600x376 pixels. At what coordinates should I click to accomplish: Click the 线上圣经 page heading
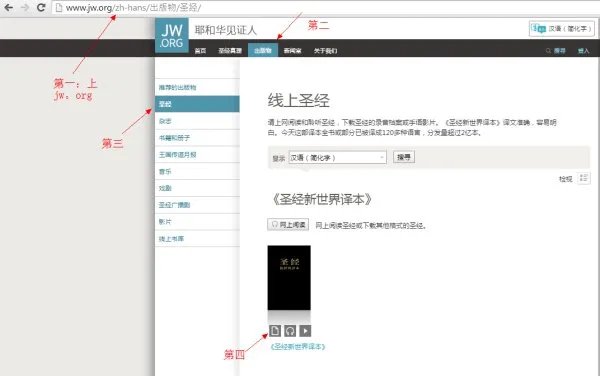(298, 101)
